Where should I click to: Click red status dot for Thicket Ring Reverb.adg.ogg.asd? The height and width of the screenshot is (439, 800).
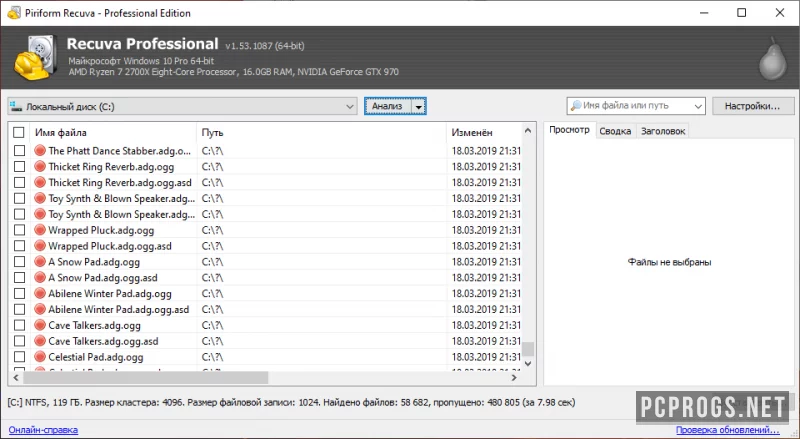pyautogui.click(x=40, y=182)
